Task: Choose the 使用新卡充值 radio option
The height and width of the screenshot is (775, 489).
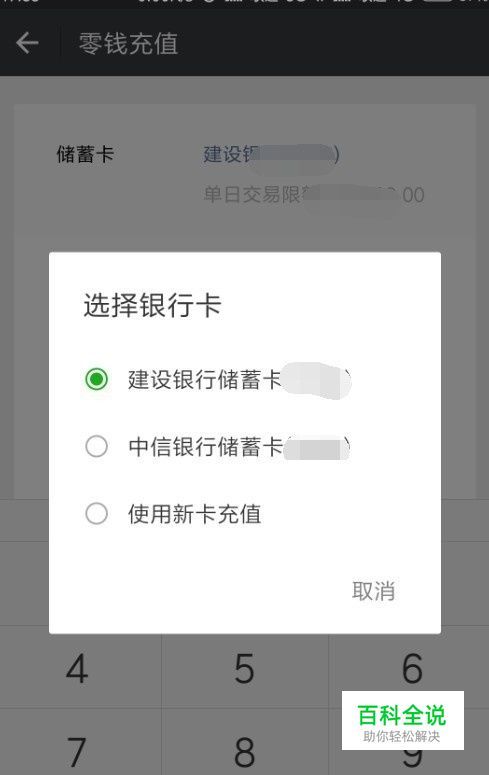Action: pyautogui.click(x=96, y=514)
